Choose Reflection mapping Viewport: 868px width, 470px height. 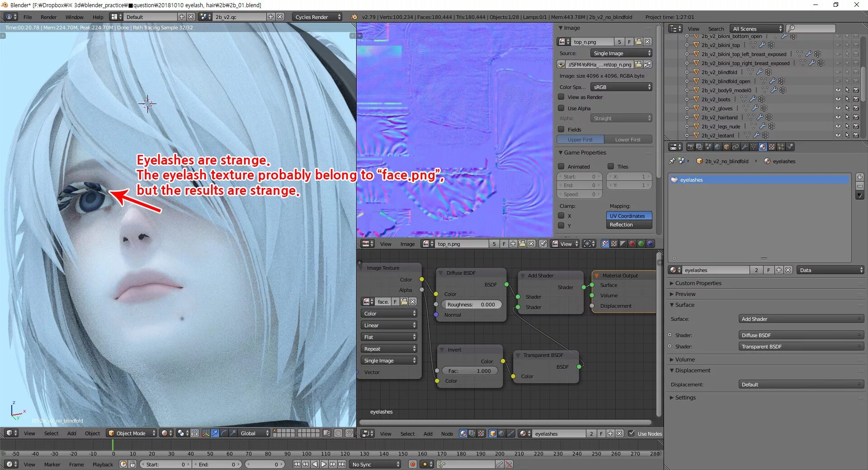(x=629, y=225)
